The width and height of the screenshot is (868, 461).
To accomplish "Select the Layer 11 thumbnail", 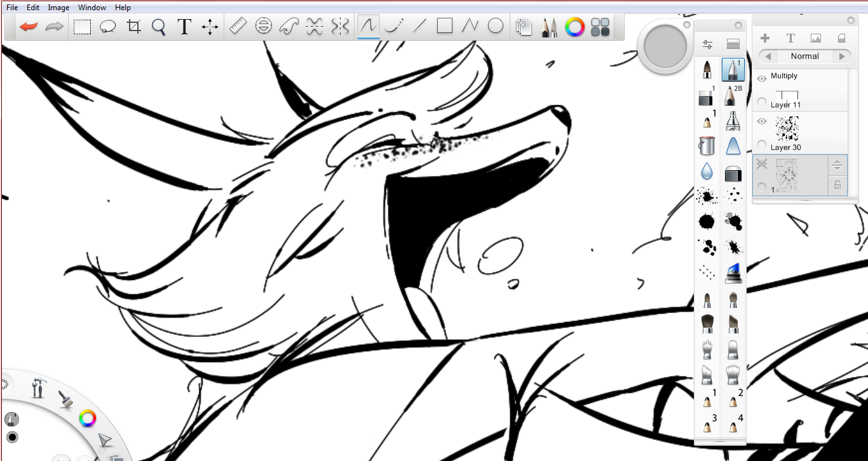I will pos(787,95).
